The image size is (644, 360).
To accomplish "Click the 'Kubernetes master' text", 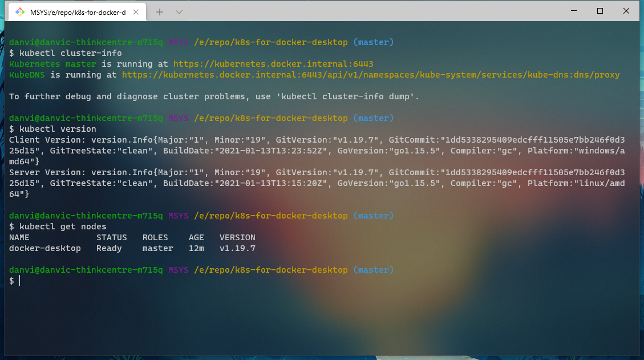I will (52, 64).
